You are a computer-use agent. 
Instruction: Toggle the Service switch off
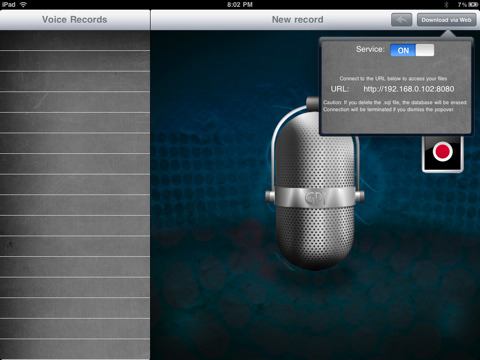pos(412,50)
